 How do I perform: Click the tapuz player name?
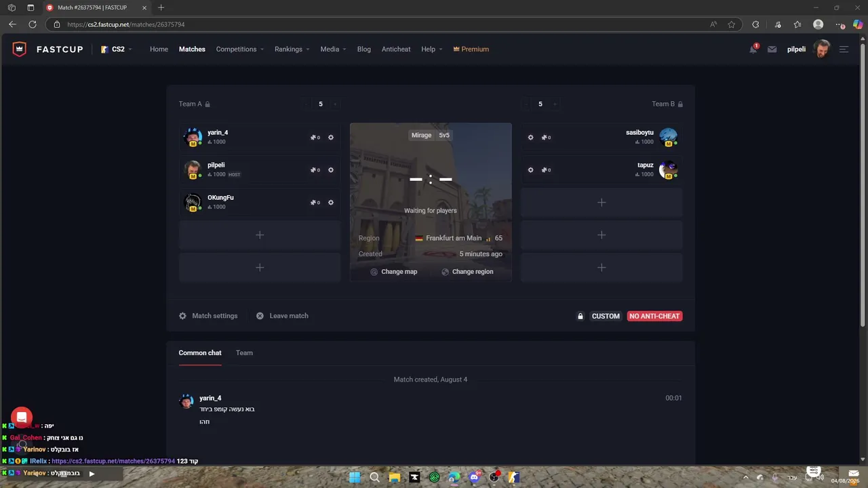click(646, 165)
